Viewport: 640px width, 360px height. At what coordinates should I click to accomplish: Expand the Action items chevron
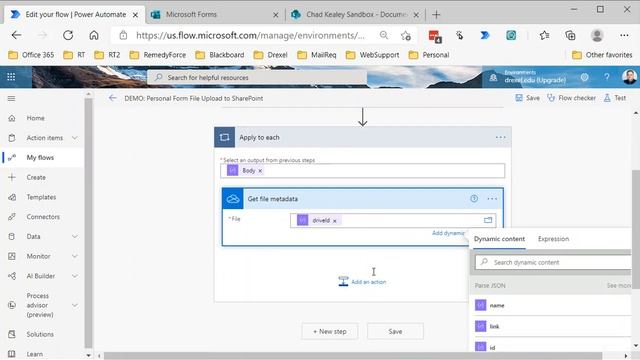click(75, 138)
